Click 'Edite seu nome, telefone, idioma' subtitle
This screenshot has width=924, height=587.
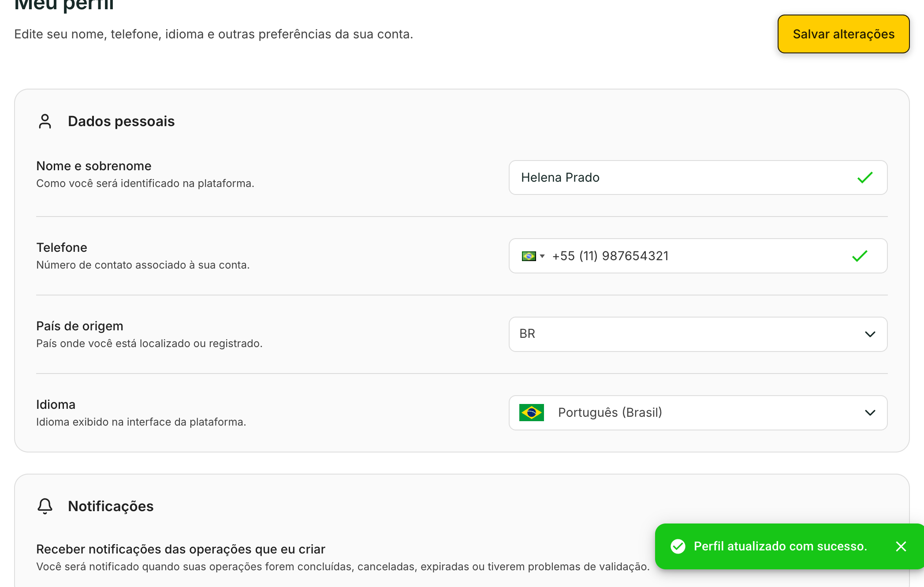[x=214, y=34]
